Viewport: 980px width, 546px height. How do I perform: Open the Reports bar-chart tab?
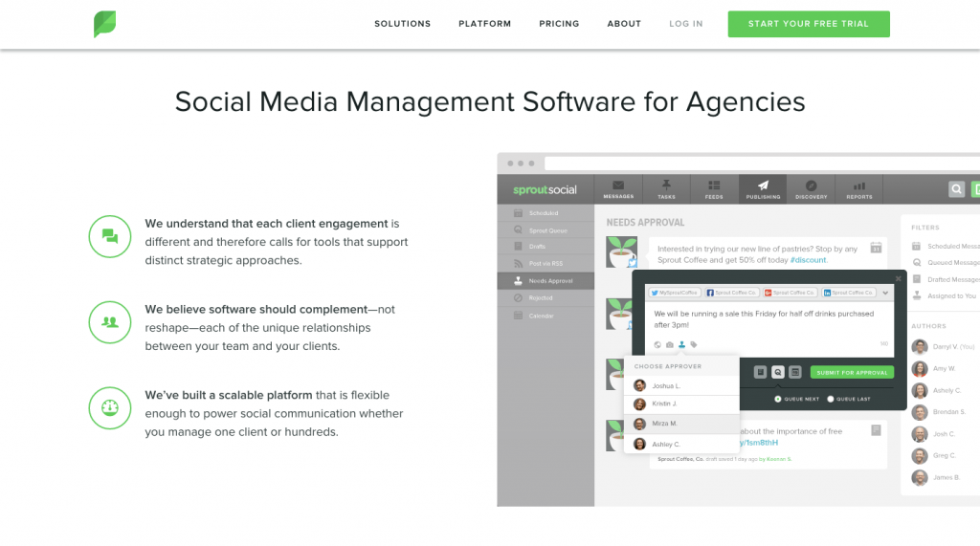859,189
